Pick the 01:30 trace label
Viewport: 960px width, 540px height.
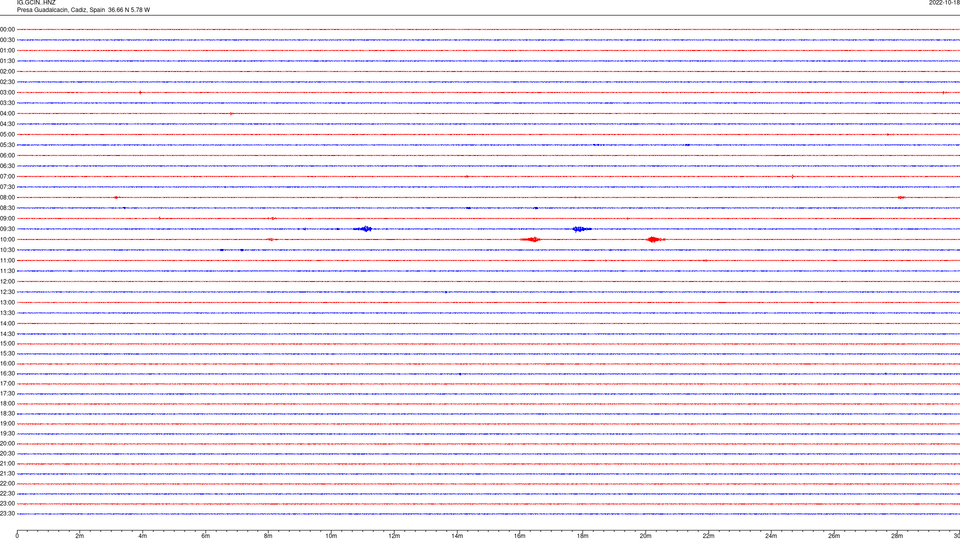coord(7,61)
